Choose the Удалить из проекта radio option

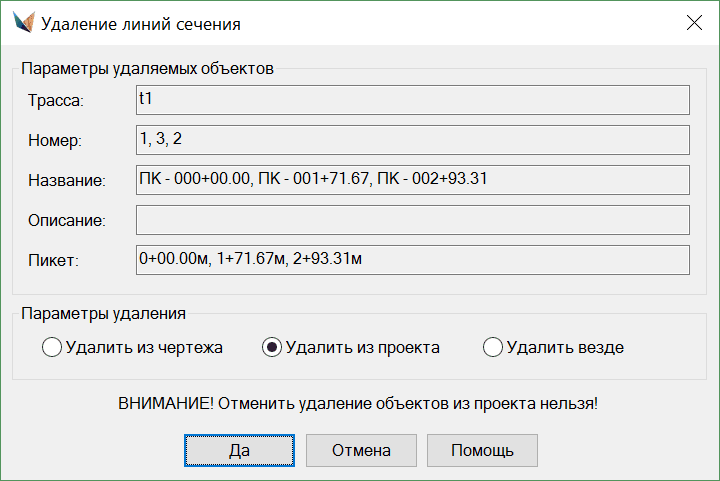[272, 348]
